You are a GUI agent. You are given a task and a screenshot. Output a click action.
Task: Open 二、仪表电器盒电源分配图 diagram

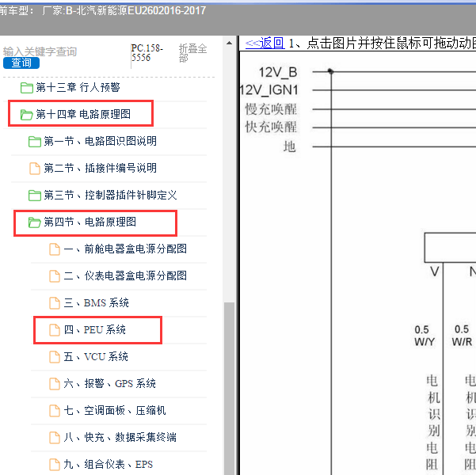click(x=125, y=275)
